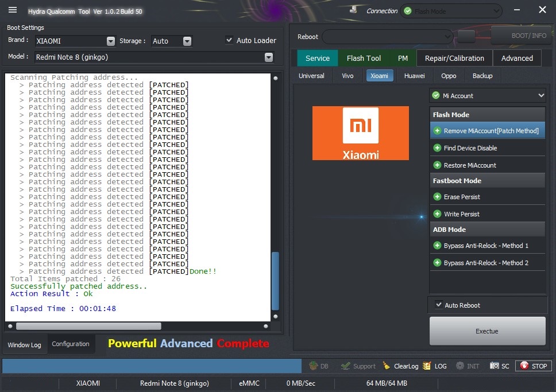Click the device connection icon near Connection

coord(353,10)
